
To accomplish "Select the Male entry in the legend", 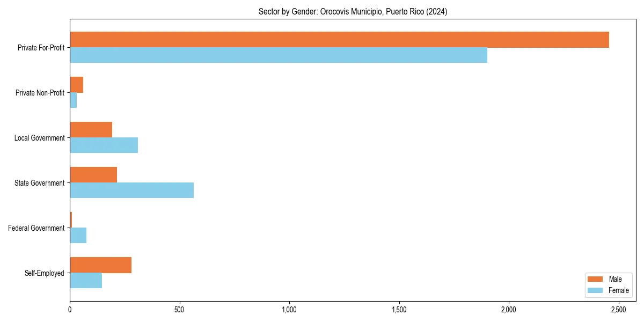I will coord(615,279).
